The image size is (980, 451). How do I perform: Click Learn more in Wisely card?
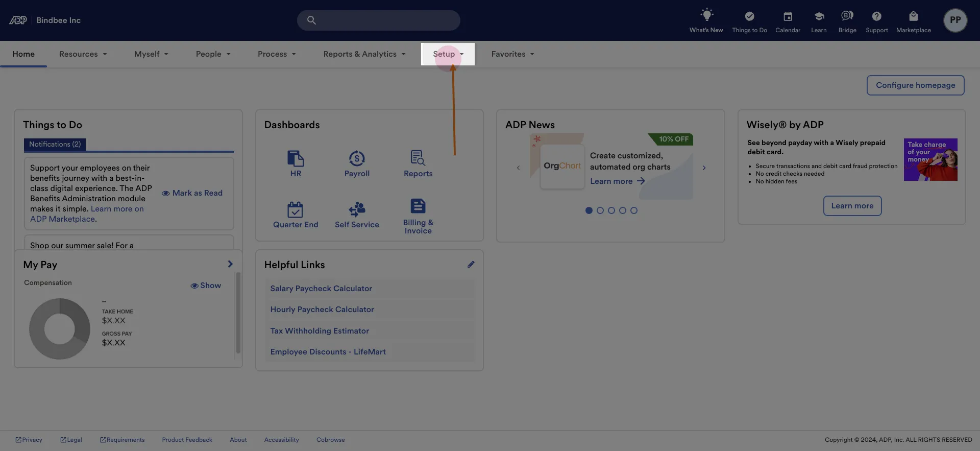point(852,206)
